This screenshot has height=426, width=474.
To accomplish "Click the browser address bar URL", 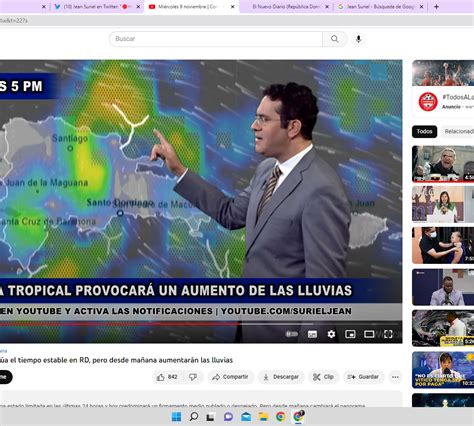I will click(x=14, y=21).
